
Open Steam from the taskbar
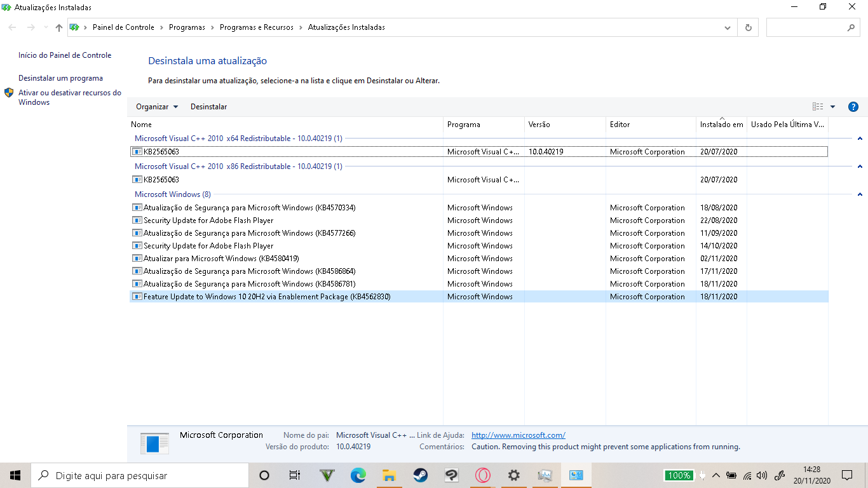tap(421, 475)
